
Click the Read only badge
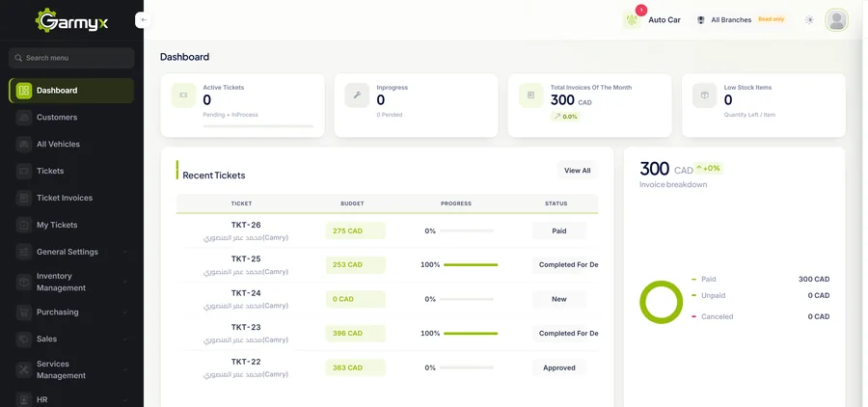coord(772,19)
